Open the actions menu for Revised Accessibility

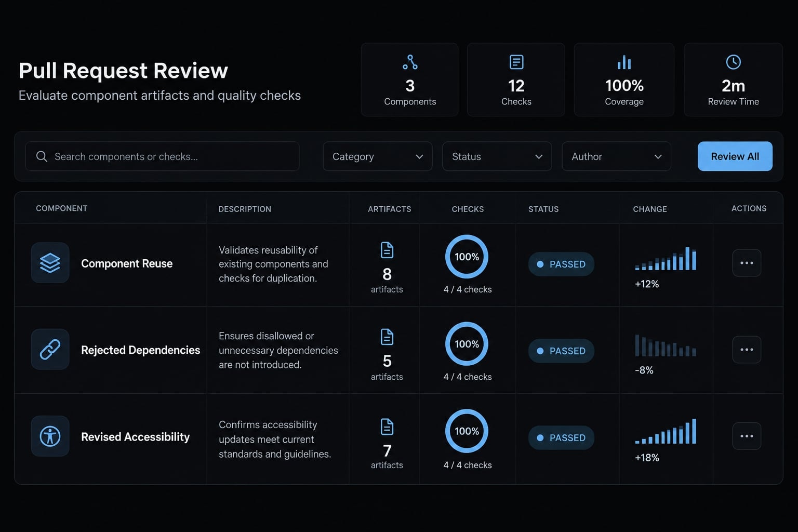pos(747,436)
